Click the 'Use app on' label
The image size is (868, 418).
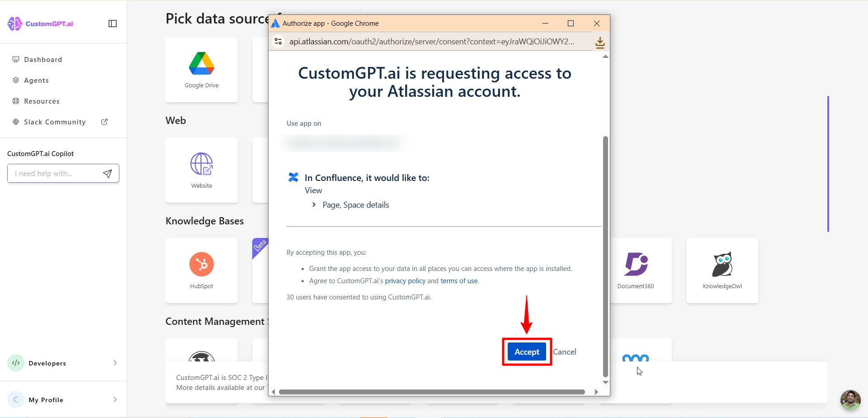[304, 123]
